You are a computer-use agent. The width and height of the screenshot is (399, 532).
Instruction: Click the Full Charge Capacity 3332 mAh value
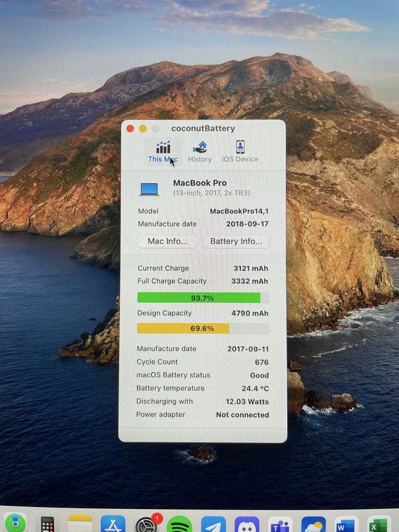[250, 281]
